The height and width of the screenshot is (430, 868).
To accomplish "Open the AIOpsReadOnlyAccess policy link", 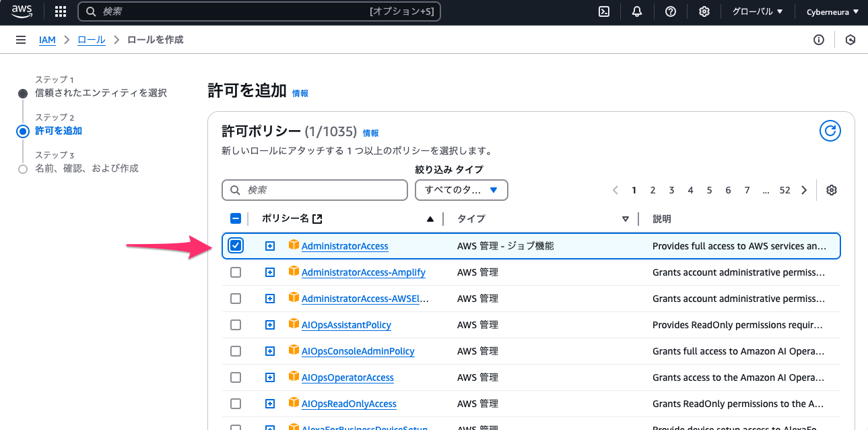I will tap(349, 404).
